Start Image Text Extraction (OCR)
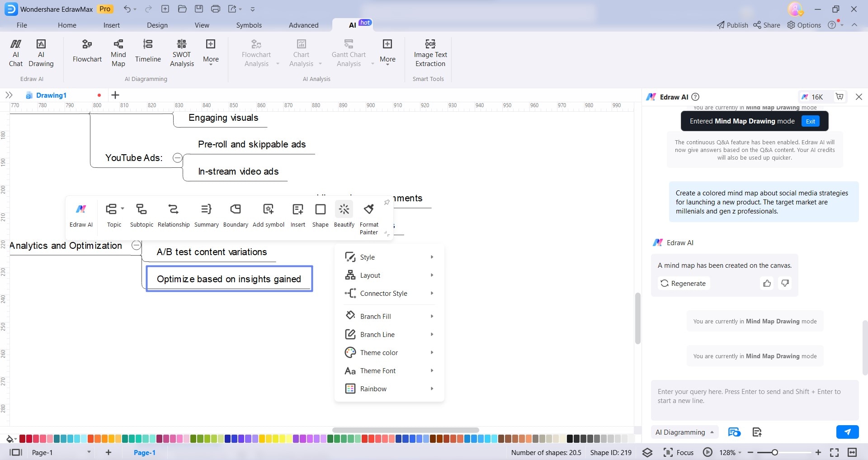 point(430,53)
